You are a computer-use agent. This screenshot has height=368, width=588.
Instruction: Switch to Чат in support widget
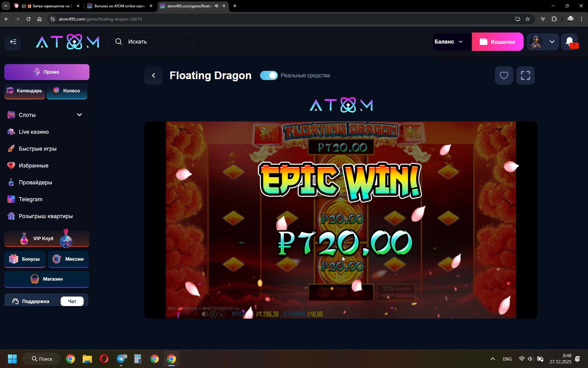[x=72, y=301]
